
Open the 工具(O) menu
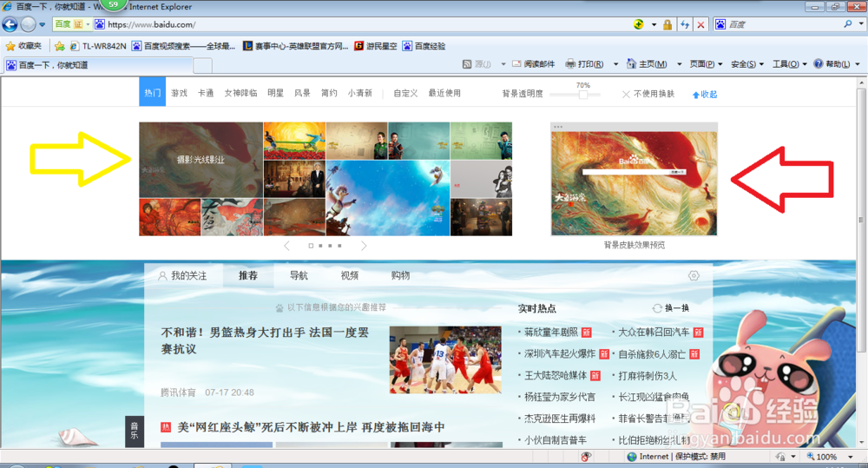[789, 64]
